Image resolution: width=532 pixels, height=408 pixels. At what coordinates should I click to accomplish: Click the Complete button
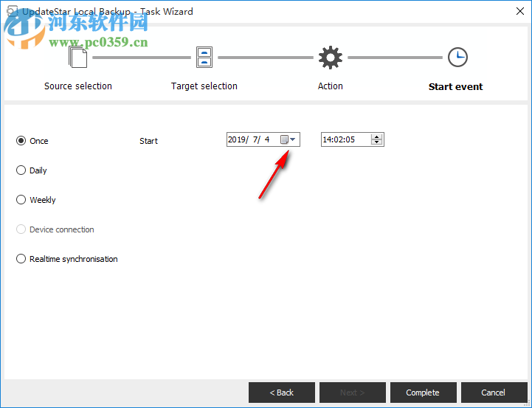click(423, 393)
